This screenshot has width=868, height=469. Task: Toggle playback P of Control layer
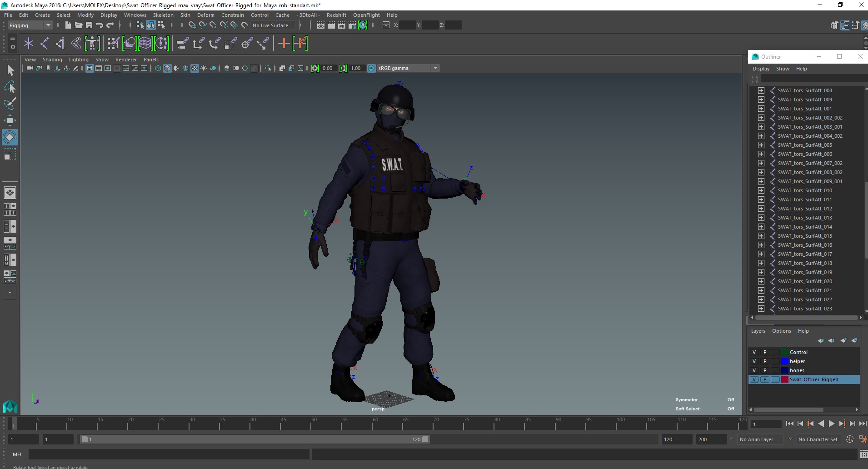click(765, 352)
